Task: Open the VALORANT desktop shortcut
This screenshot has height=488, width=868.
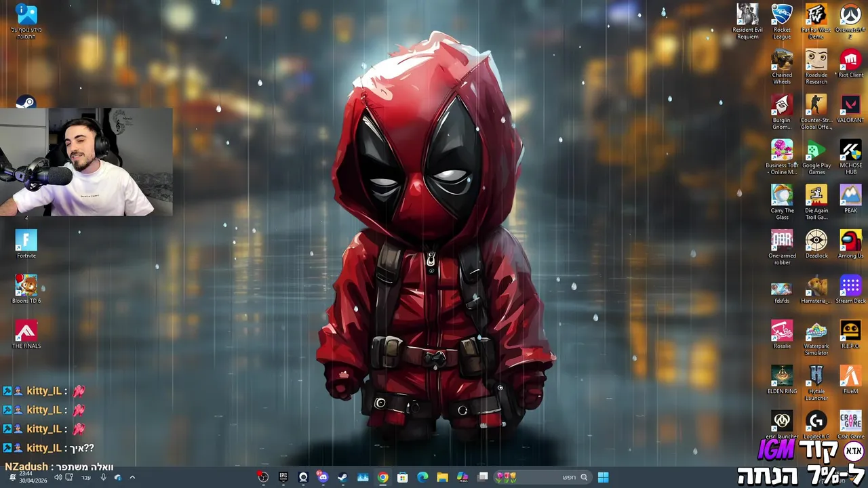Action: tap(850, 108)
